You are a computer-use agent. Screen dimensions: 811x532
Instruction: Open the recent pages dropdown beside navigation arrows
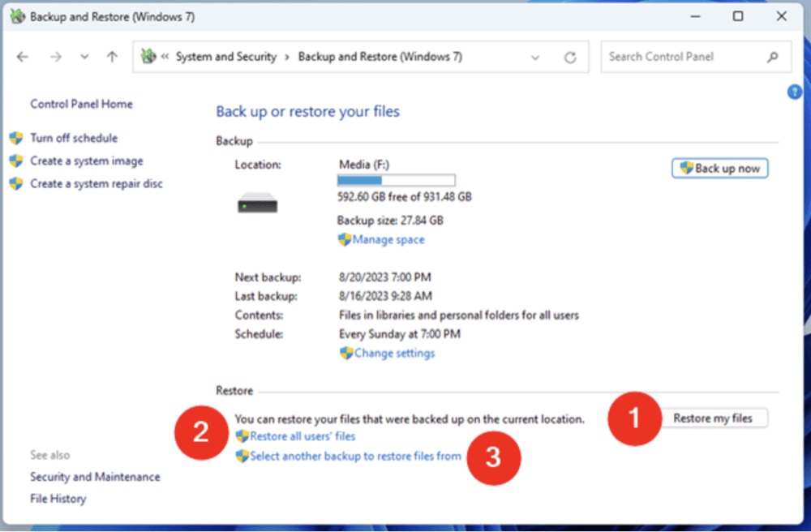pyautogui.click(x=84, y=57)
